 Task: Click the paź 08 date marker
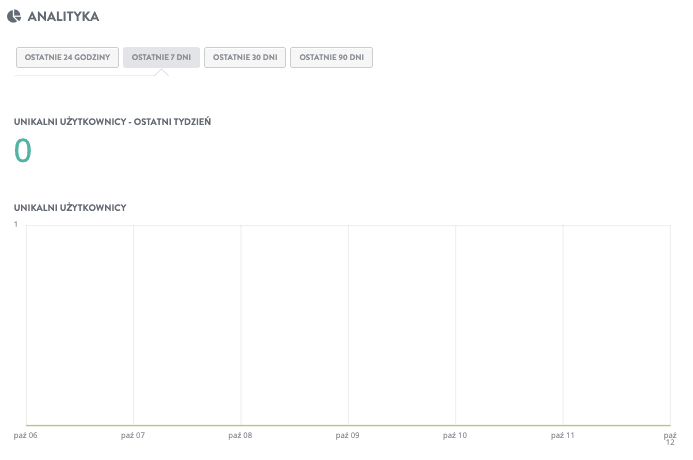point(240,435)
